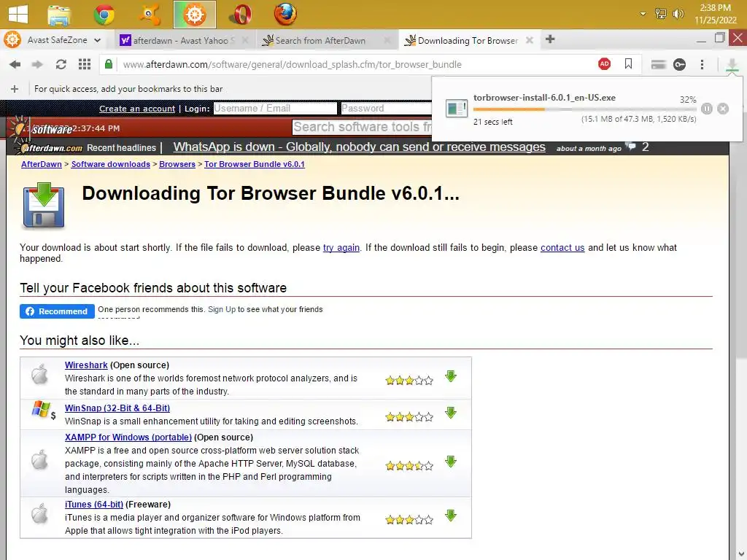Add a bookmark with bar plus icon
This screenshot has height=560, width=747.
pyautogui.click(x=15, y=89)
